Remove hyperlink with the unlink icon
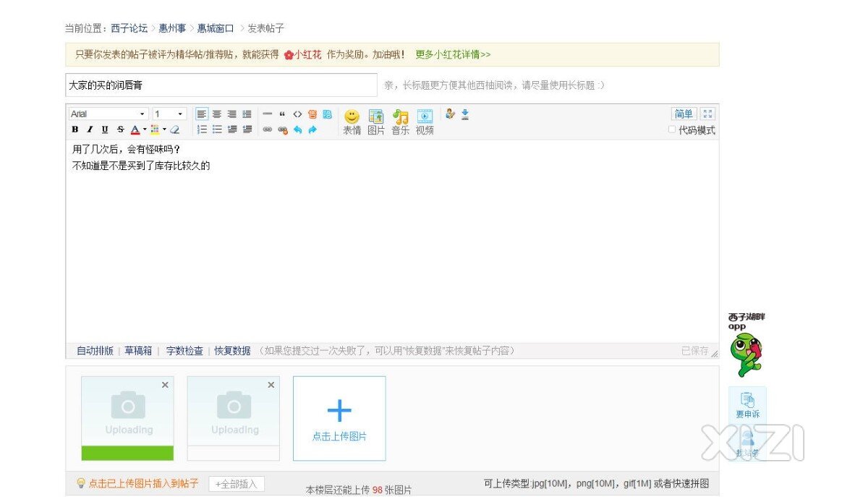The width and height of the screenshot is (868, 497). (282, 129)
